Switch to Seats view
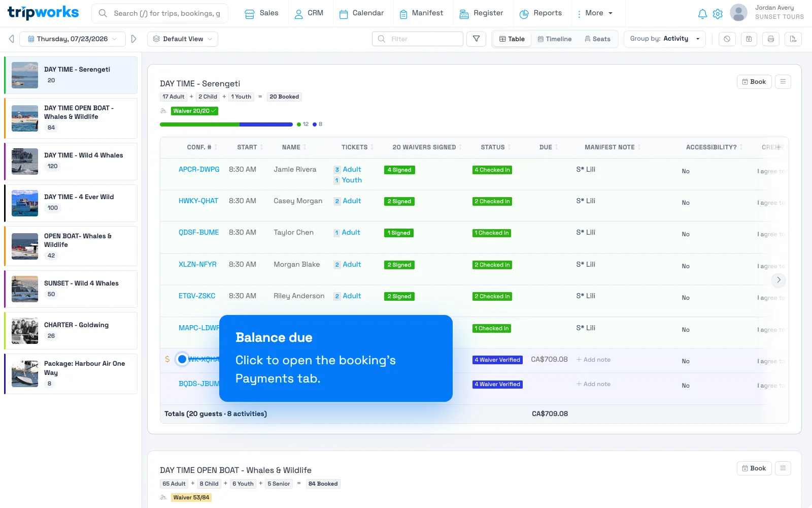 tap(597, 39)
